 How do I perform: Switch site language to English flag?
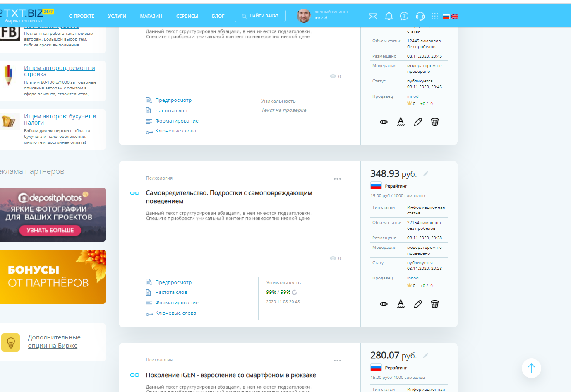[x=455, y=17]
